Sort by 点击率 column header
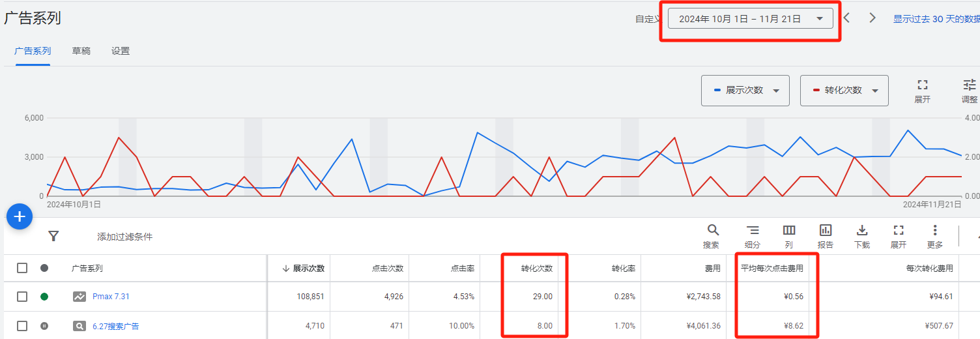 [x=463, y=268]
